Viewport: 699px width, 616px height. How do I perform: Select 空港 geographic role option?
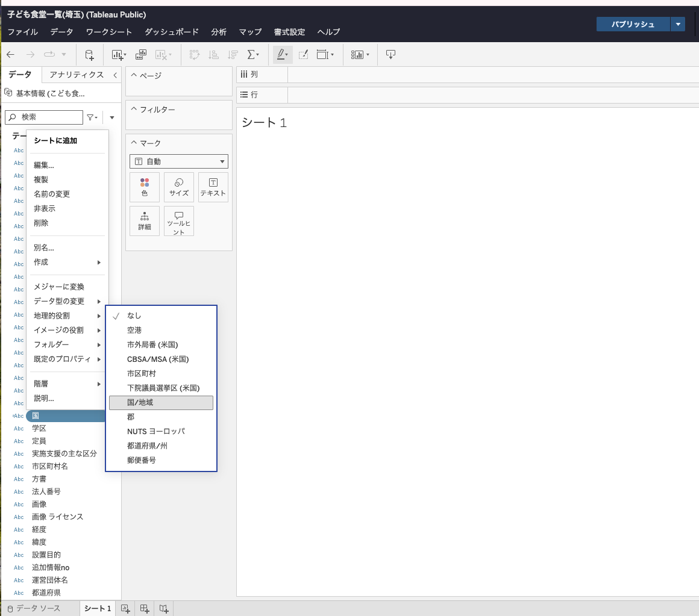click(x=161, y=330)
